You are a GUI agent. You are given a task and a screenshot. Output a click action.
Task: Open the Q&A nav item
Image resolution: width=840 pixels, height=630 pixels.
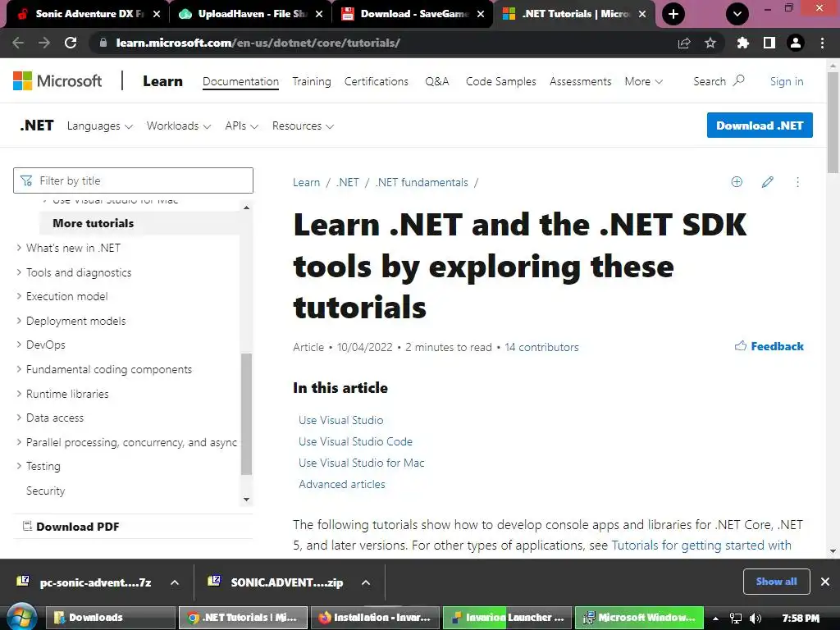(x=436, y=81)
